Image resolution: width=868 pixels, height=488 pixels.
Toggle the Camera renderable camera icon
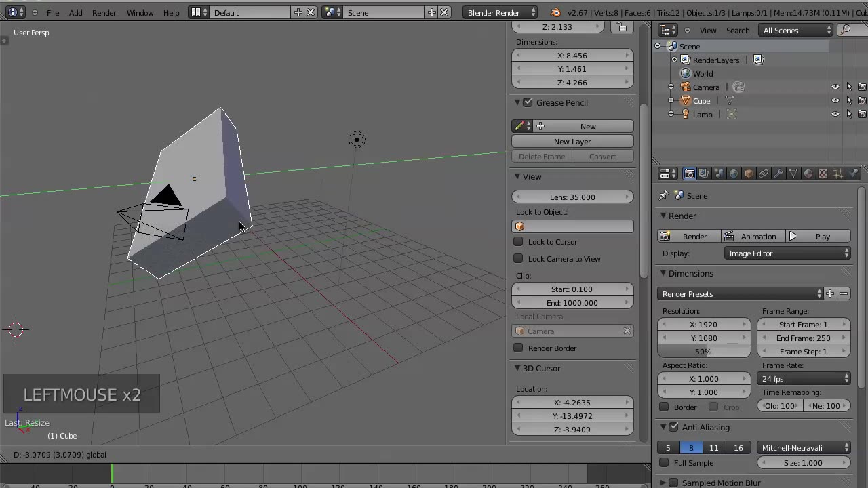coord(862,87)
